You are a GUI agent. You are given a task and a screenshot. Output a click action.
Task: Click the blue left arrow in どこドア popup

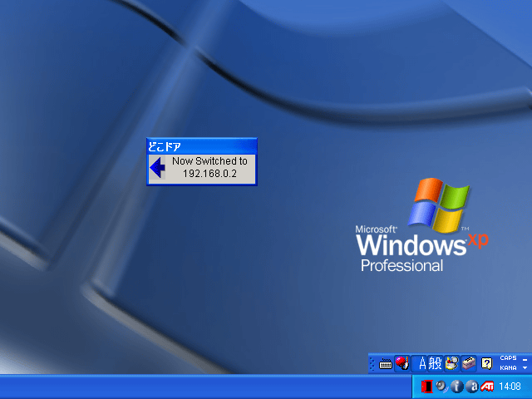[x=157, y=167]
